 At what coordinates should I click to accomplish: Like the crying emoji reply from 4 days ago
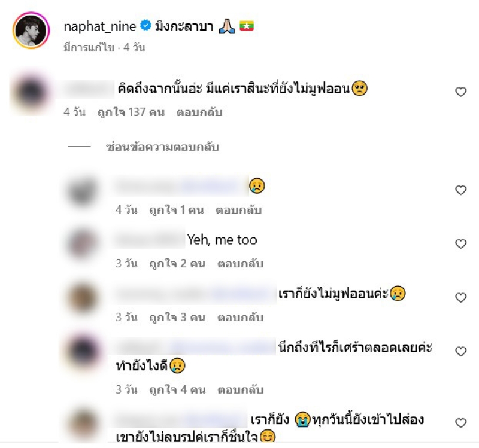(x=460, y=190)
